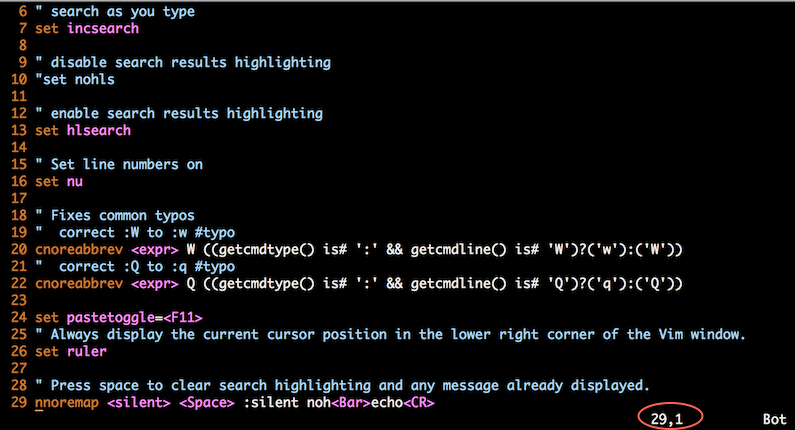The height and width of the screenshot is (430, 795).
Task: Click the 'ruler' option on line 26
Action: (x=87, y=351)
